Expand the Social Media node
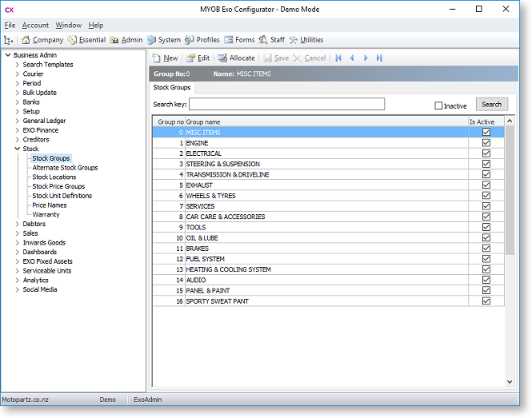 (x=18, y=289)
